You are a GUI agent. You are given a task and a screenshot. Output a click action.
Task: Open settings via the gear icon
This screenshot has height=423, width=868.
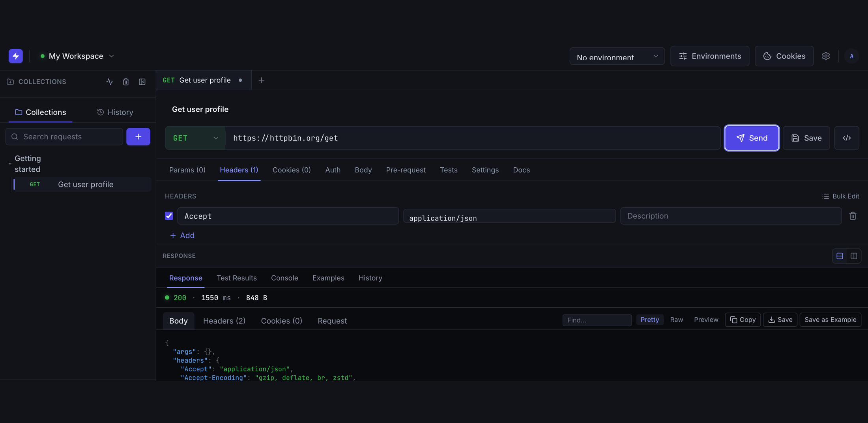pyautogui.click(x=826, y=56)
